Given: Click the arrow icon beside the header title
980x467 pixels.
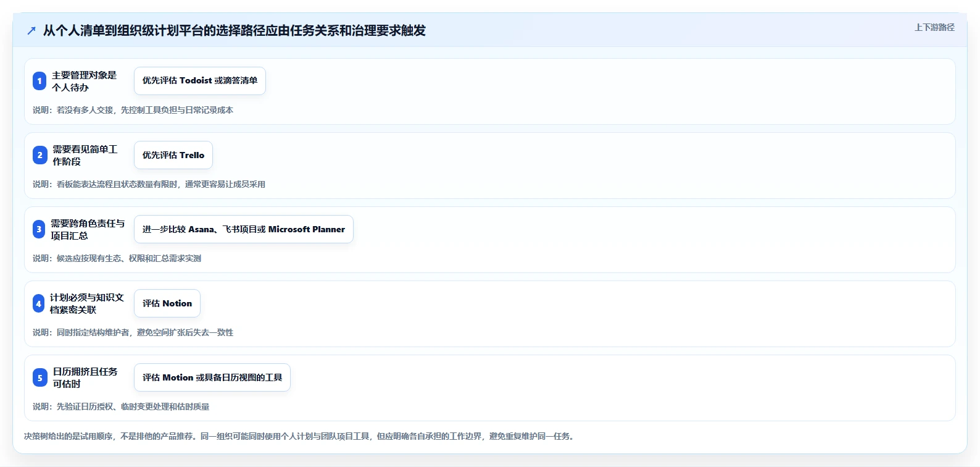Looking at the screenshot, I should 31,31.
